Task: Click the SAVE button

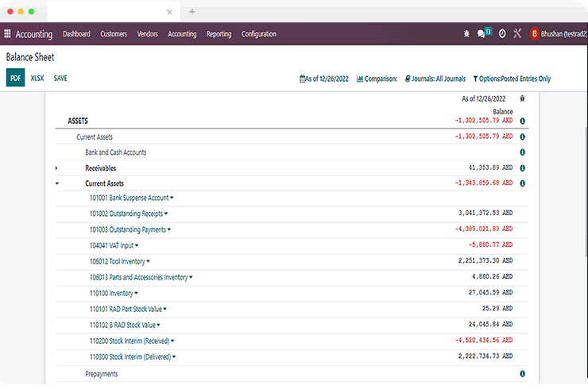Action: [60, 78]
